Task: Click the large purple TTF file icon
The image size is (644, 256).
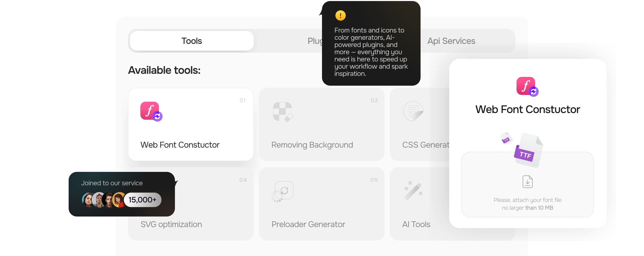Action: point(528,150)
